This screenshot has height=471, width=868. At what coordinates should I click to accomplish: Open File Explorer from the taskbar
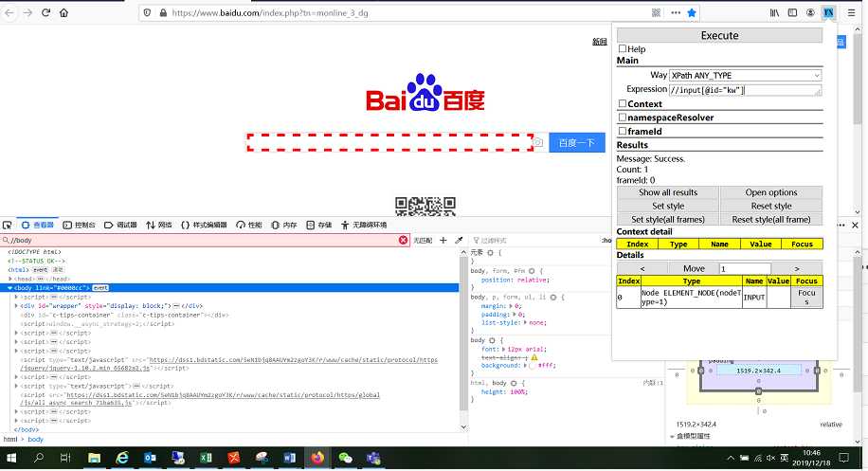(94, 458)
